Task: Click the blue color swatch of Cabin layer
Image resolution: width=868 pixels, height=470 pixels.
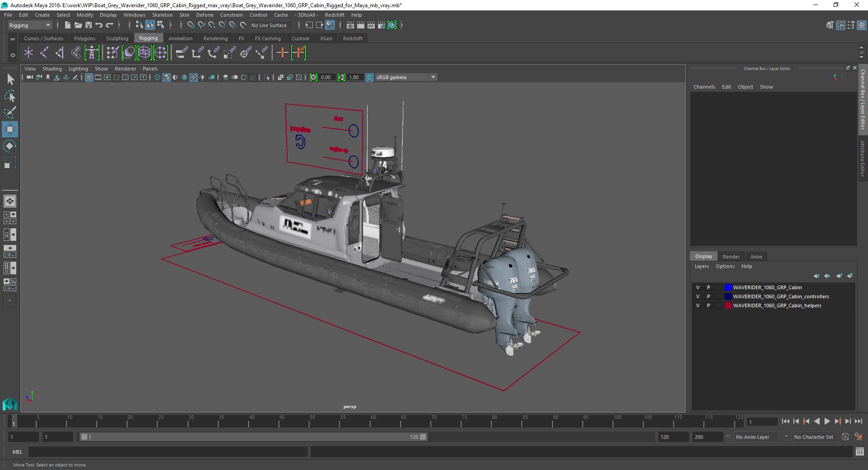Action: click(728, 287)
